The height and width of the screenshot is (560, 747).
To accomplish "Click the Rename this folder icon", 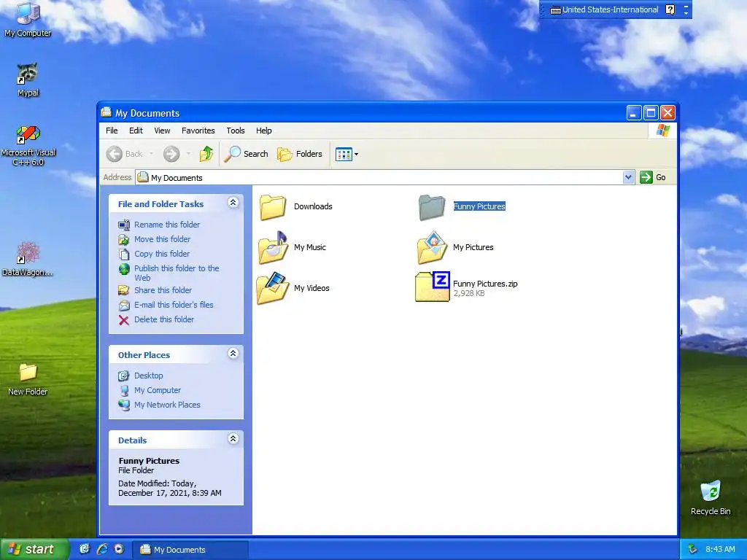I will (124, 225).
